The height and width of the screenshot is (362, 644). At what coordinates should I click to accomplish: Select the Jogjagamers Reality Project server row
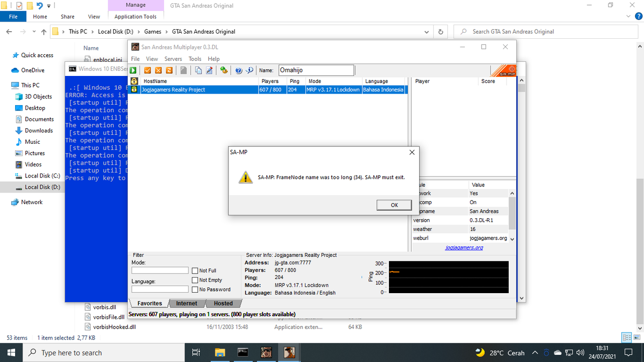pyautogui.click(x=268, y=89)
